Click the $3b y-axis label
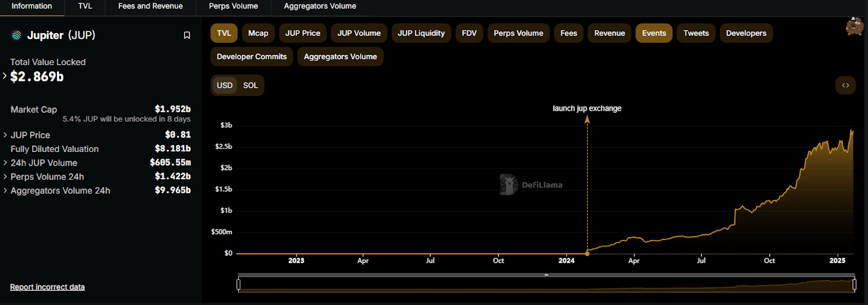The width and height of the screenshot is (868, 305). coord(226,125)
